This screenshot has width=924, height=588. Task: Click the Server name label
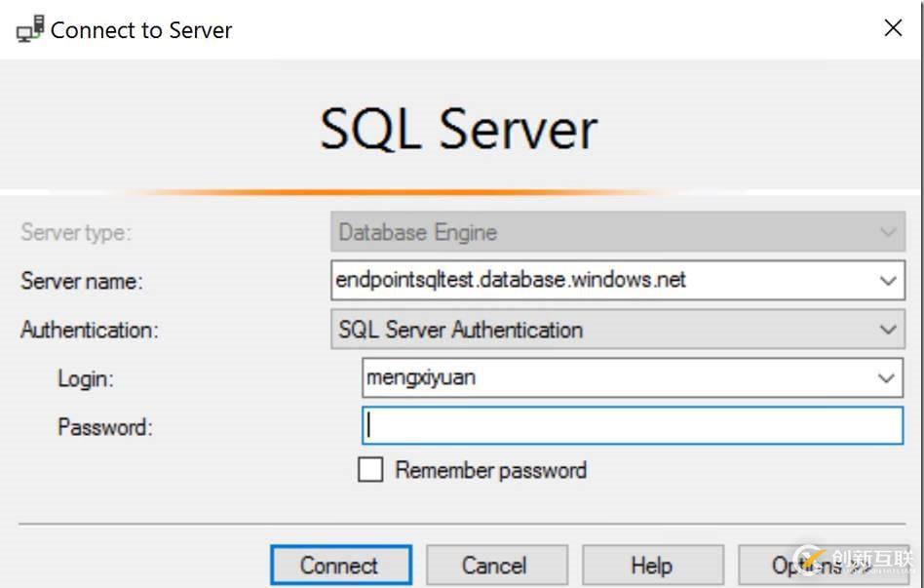pyautogui.click(x=82, y=281)
